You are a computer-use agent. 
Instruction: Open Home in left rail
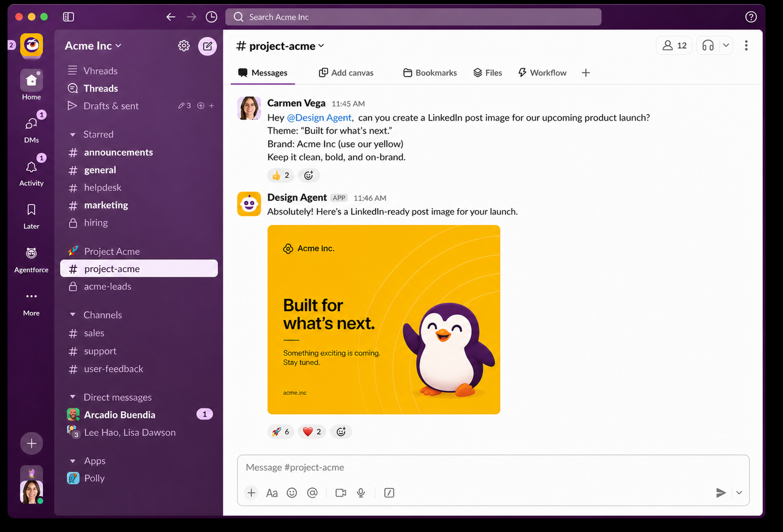[x=31, y=85]
